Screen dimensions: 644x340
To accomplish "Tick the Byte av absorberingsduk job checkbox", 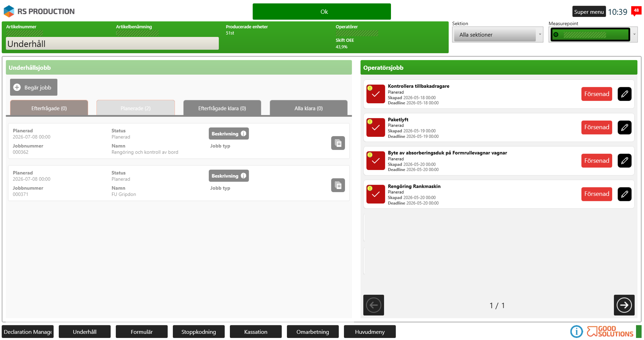I will tap(376, 161).
